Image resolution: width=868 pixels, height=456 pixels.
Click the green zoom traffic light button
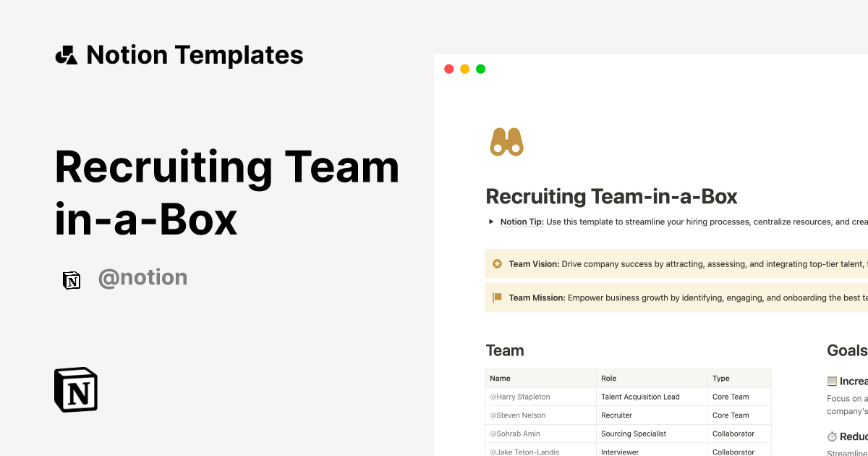pos(480,68)
